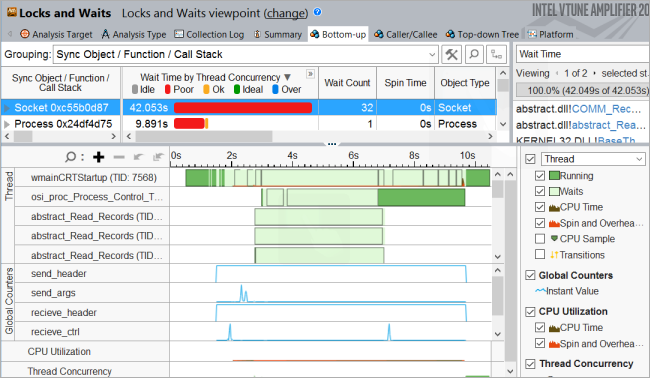Click the 6s mark on timeline ruler

click(353, 156)
